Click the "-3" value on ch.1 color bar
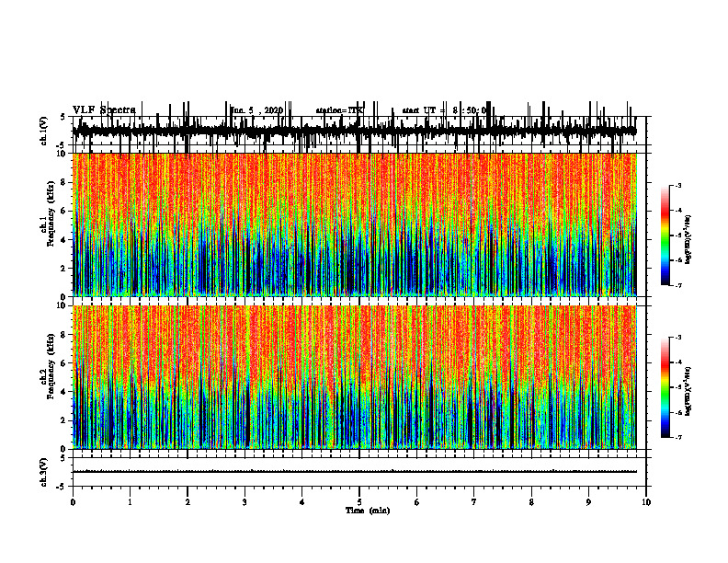This screenshot has width=728, height=563. pyautogui.click(x=677, y=185)
